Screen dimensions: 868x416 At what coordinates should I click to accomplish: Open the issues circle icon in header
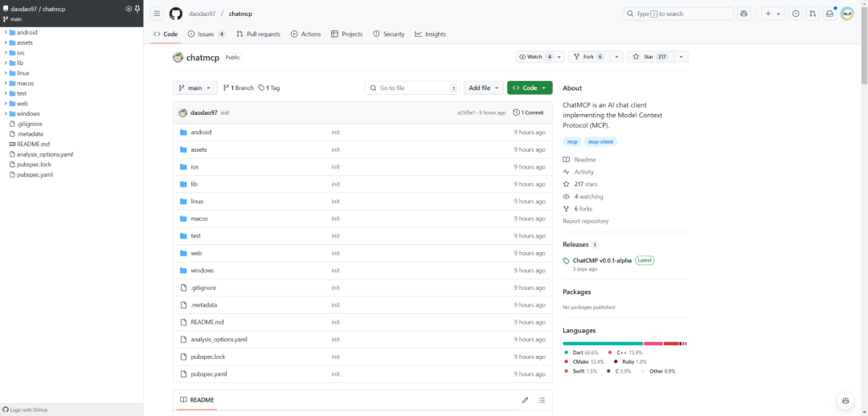coord(796,14)
